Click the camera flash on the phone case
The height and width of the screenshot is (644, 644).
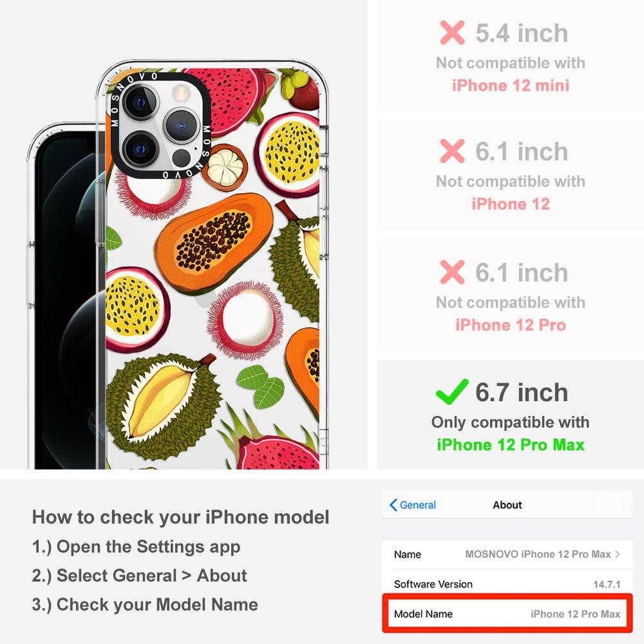[180, 93]
